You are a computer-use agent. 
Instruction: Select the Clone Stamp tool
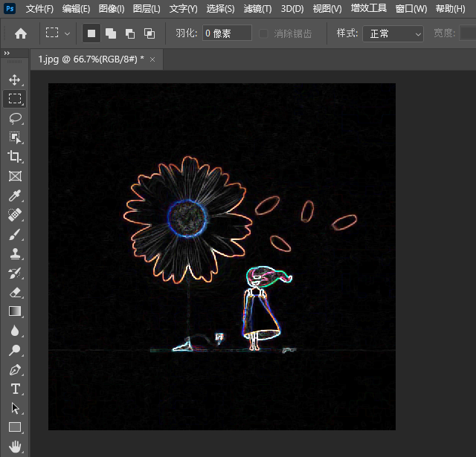(x=15, y=253)
